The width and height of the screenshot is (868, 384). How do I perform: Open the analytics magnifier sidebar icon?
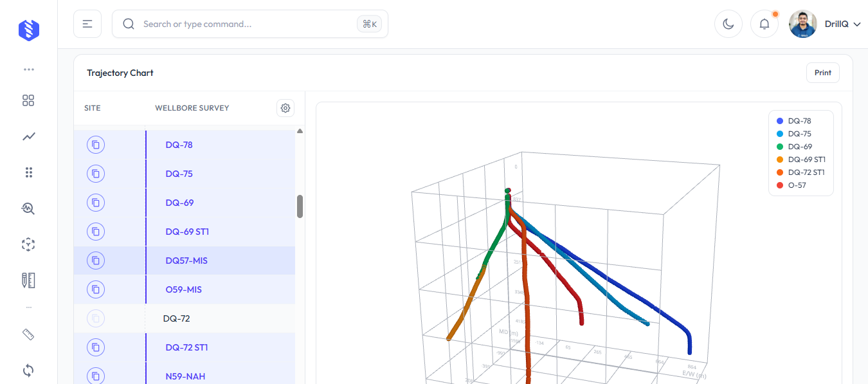point(28,208)
